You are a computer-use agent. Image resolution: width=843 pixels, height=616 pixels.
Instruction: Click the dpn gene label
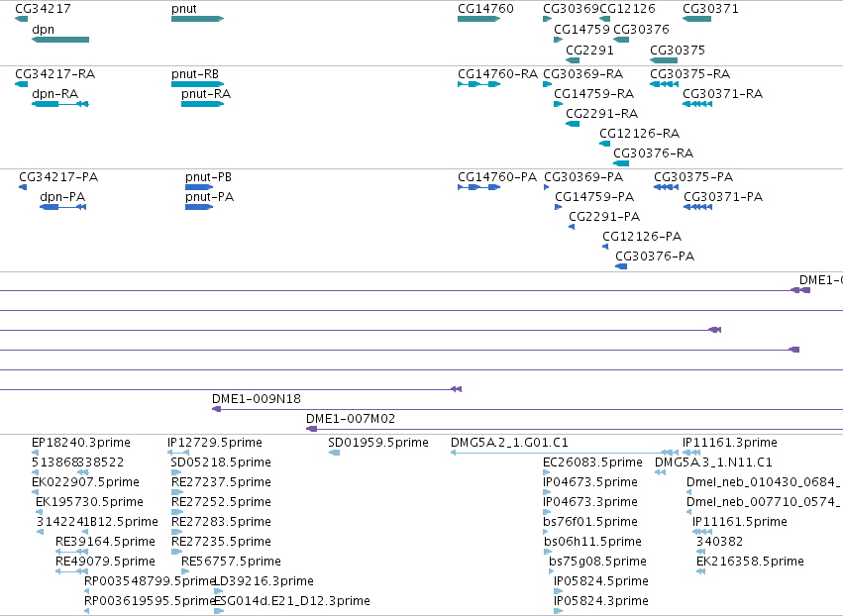pos(43,29)
